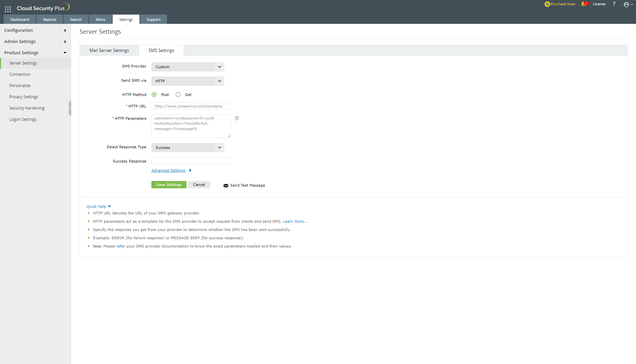Viewport: 636px width, 364px height.
Task: Click the Save Settings button
Action: click(169, 185)
